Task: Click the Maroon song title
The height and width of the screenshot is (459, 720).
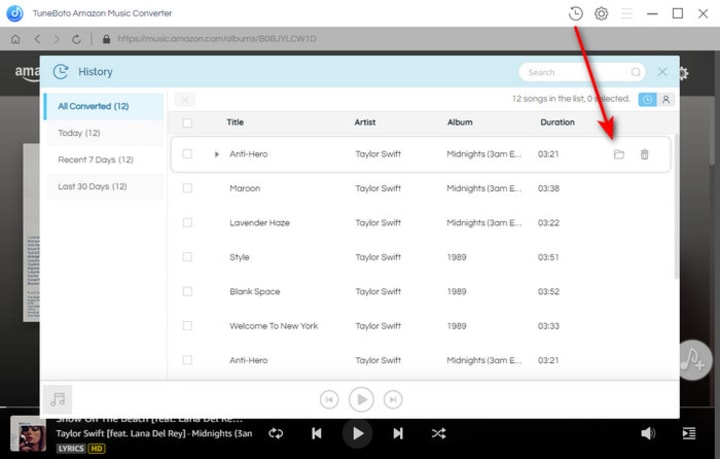Action: (x=245, y=188)
